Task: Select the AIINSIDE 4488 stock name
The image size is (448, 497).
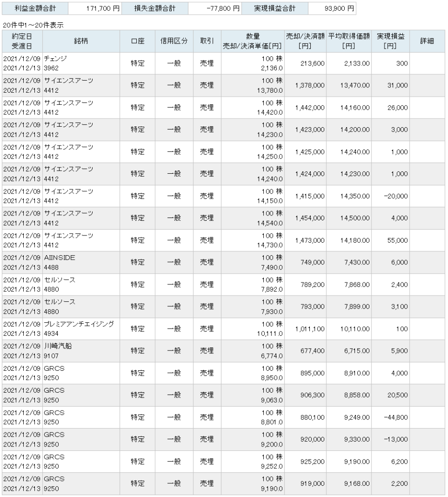Action: tap(60, 263)
